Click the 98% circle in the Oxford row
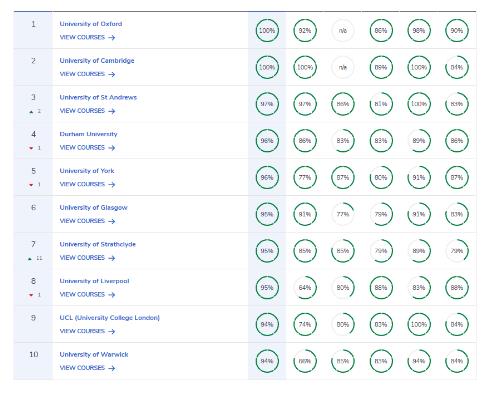Viewport: 497px width, 399px height. (419, 31)
